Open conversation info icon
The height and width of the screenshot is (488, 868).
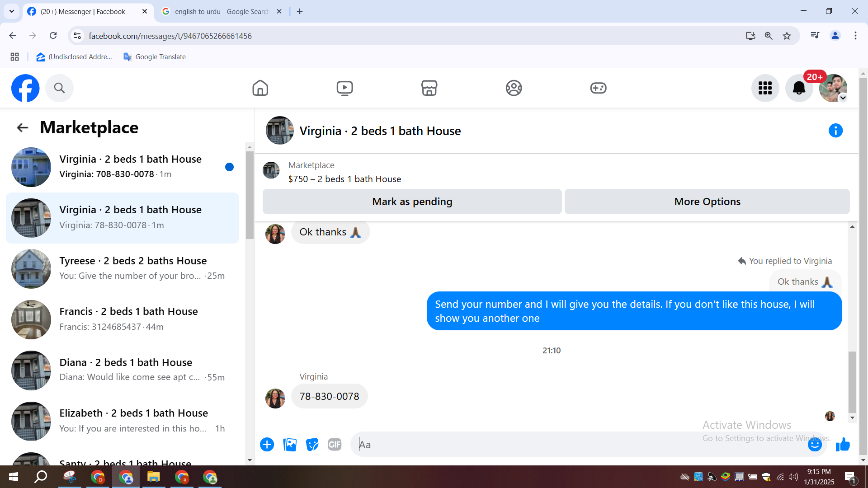tap(835, 131)
